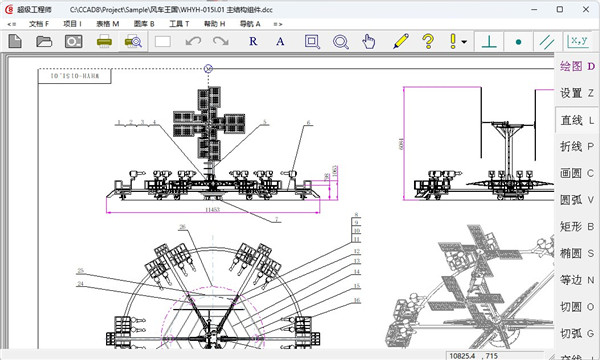
Task: Click the white color swatch box
Action: click(x=163, y=41)
